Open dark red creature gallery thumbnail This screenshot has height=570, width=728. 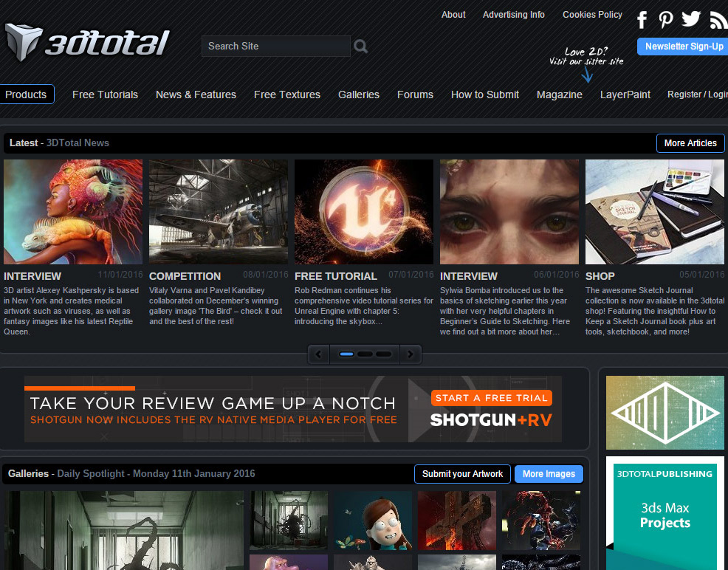tap(541, 521)
